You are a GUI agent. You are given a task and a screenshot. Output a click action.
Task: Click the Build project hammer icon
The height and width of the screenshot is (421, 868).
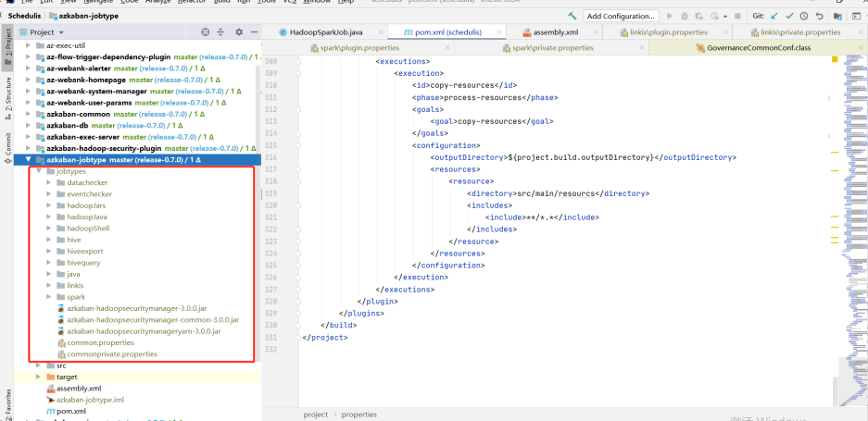[x=572, y=16]
